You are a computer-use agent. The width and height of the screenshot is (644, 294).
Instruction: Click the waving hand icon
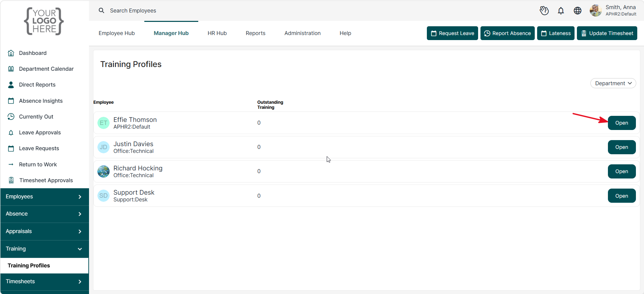[x=544, y=11]
